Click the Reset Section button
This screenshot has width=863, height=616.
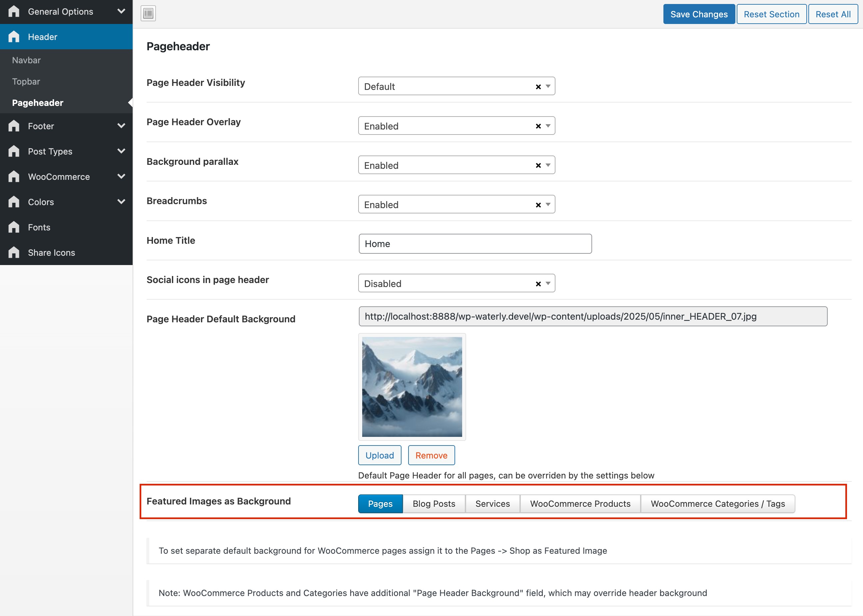click(x=771, y=14)
